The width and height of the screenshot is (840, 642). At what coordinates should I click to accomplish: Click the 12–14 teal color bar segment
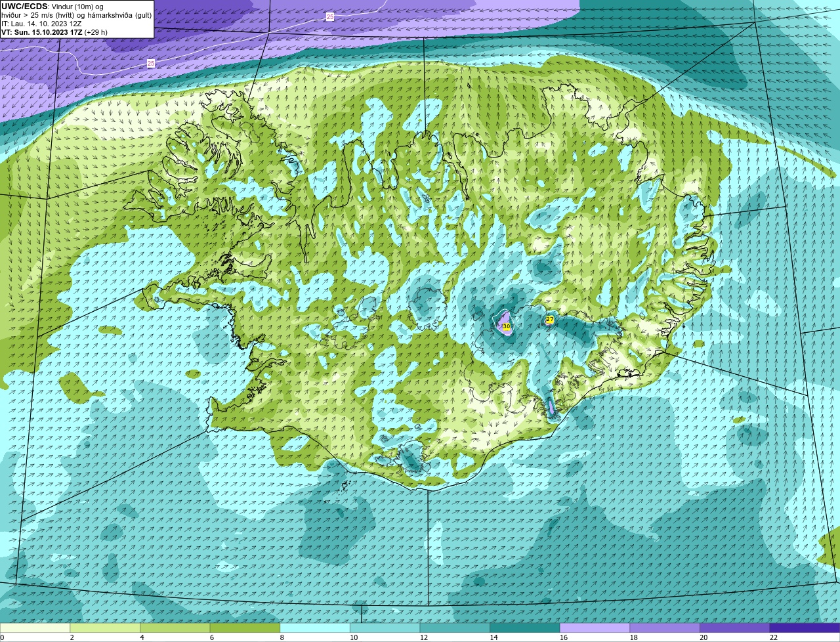point(455,628)
